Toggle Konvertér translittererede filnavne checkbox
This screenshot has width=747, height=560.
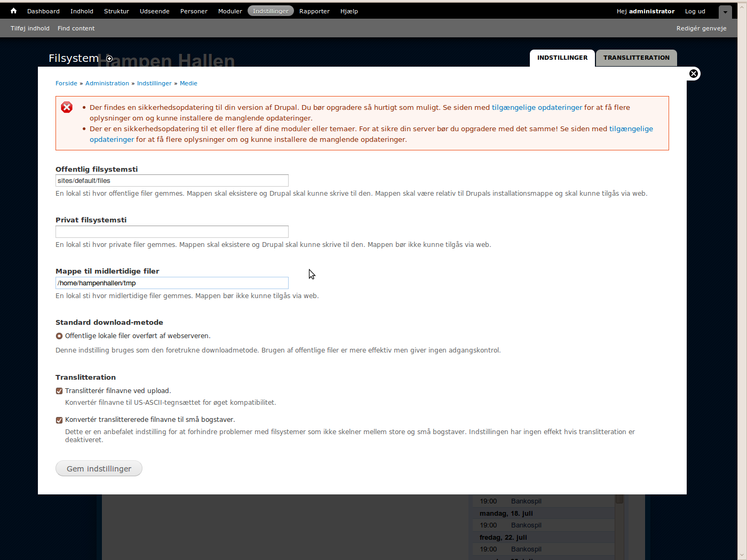pyautogui.click(x=59, y=420)
